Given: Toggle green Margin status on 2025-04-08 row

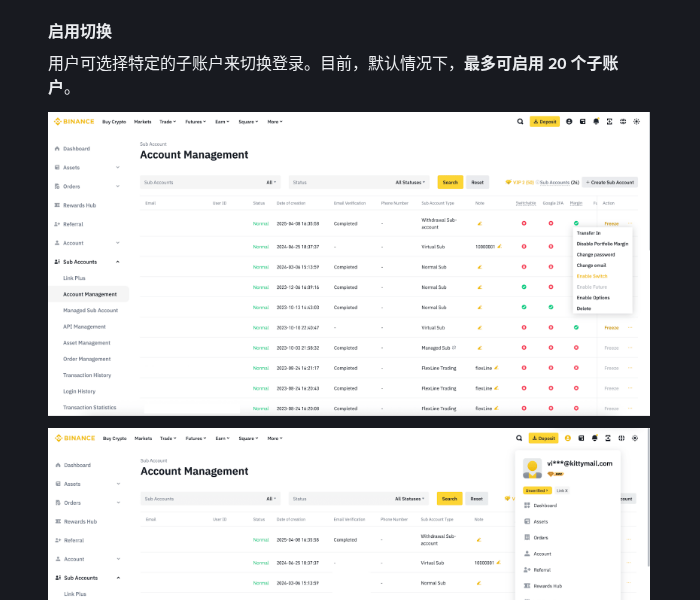Looking at the screenshot, I should pos(576,223).
